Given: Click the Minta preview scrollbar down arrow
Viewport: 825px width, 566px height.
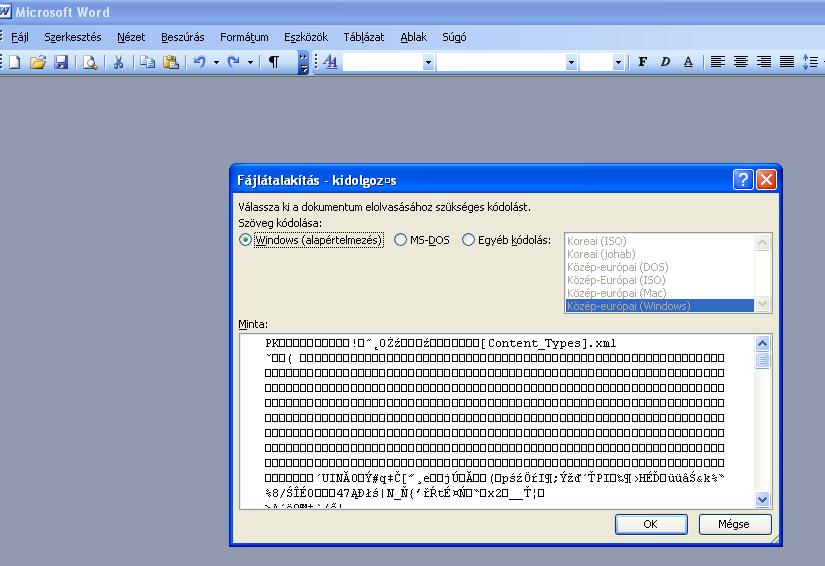Looking at the screenshot, I should click(x=763, y=499).
